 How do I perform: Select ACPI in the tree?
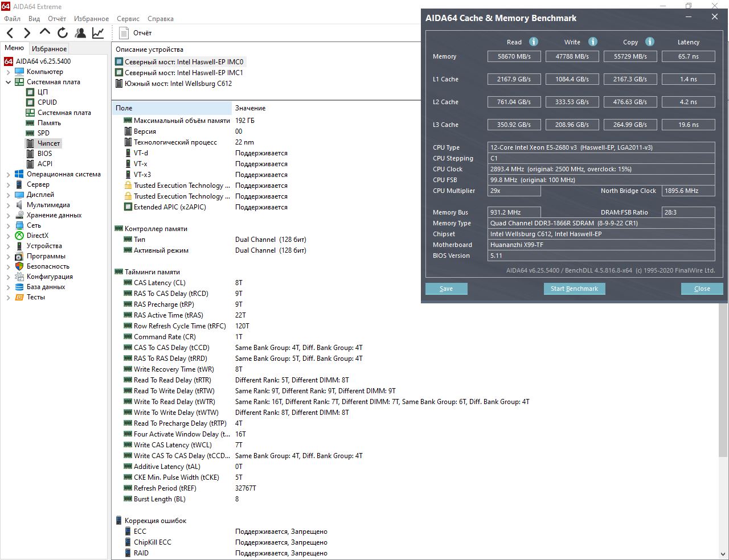coord(45,164)
